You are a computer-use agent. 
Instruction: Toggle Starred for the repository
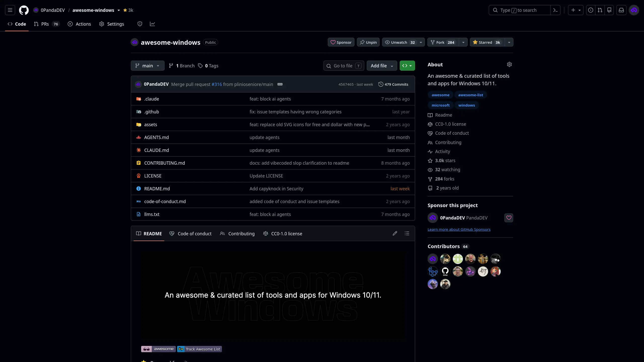pos(487,42)
